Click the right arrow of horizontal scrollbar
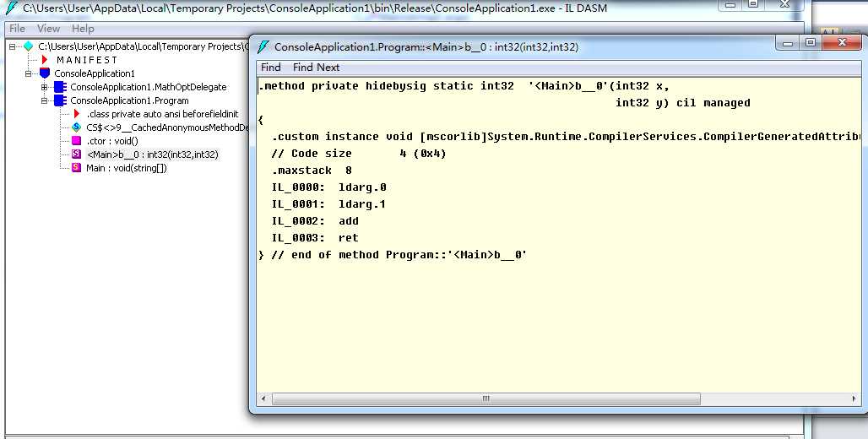 pos(854,398)
